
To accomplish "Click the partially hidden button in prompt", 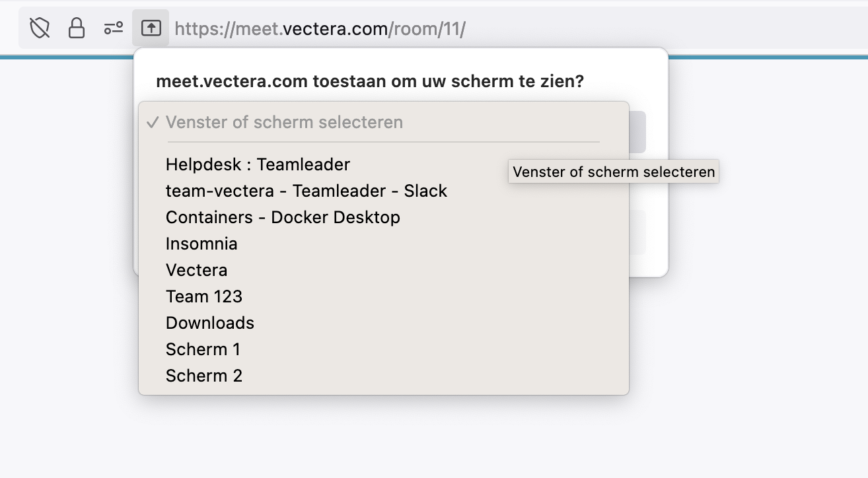I will point(637,232).
